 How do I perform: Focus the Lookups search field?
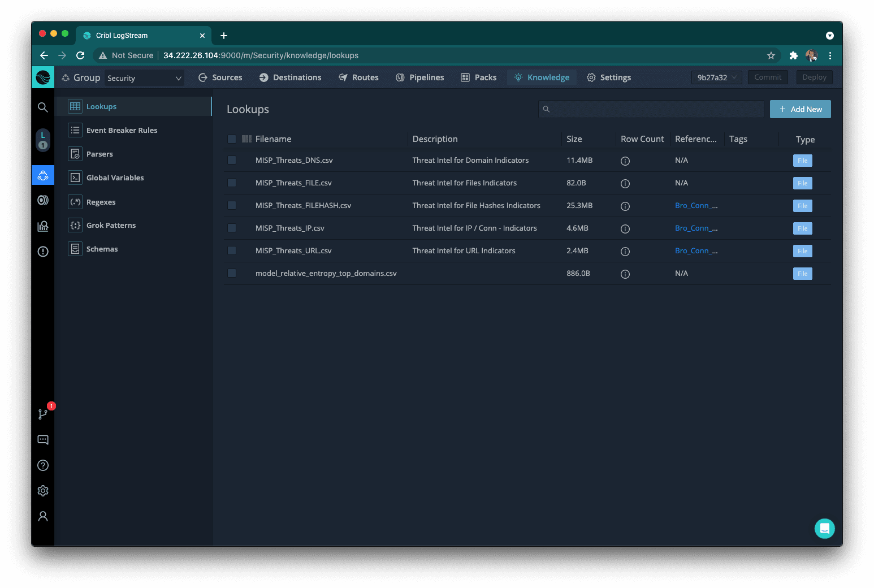651,109
